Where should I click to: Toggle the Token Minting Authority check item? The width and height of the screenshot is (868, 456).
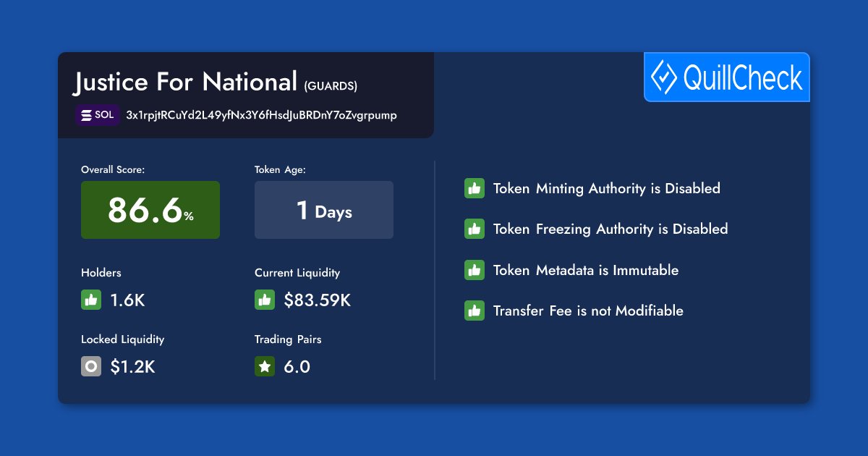[606, 188]
